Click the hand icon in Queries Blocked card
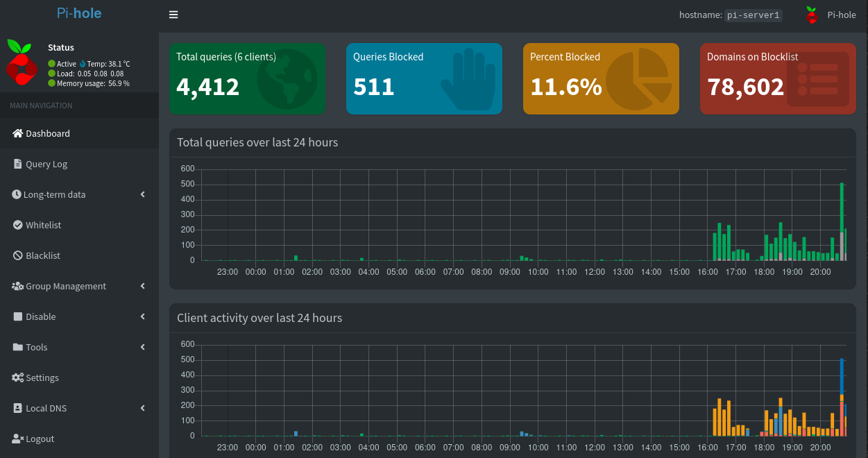 coord(469,79)
